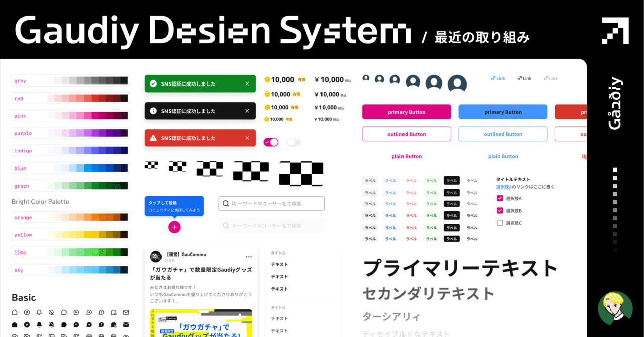Click the grayed-out Link
The height and width of the screenshot is (337, 644).
pos(551,78)
